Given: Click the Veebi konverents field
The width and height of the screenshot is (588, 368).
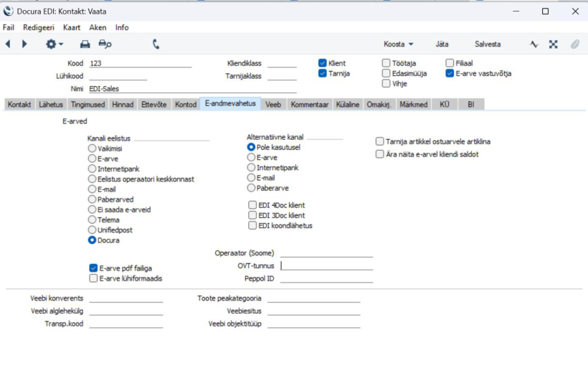Looking at the screenshot, I should [126, 298].
